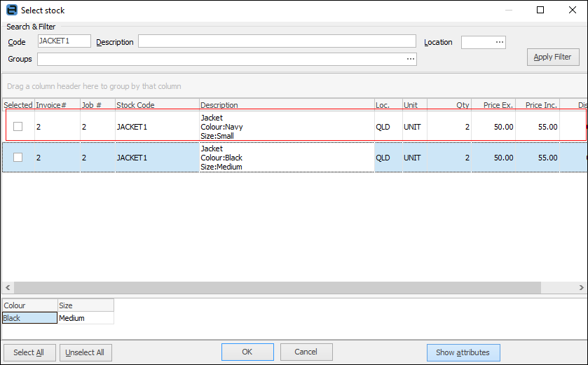Click the Black colour attribute cell

29,318
